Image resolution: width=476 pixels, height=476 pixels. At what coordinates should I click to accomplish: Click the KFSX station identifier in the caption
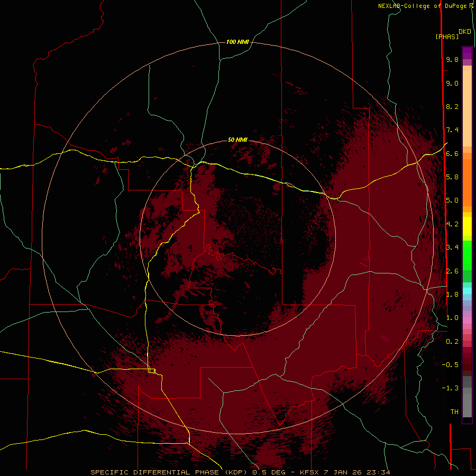309,472
